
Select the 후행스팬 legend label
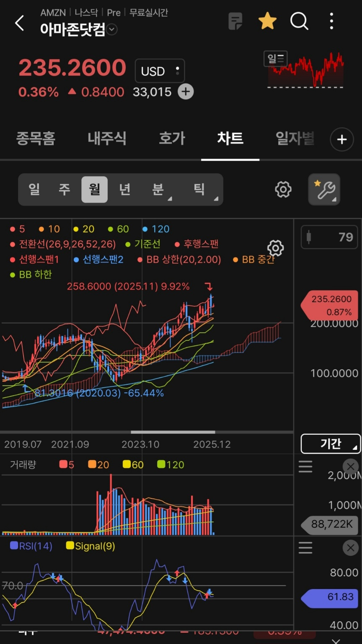(197, 244)
